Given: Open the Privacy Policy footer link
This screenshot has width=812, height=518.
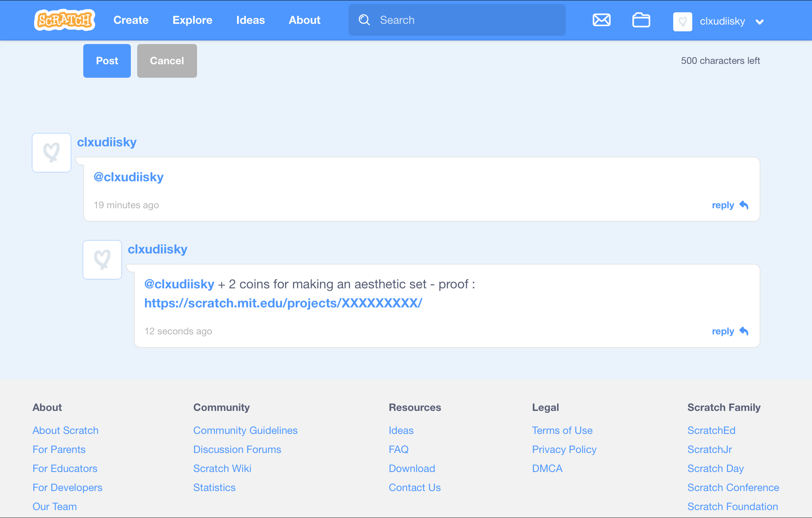Looking at the screenshot, I should 564,449.
